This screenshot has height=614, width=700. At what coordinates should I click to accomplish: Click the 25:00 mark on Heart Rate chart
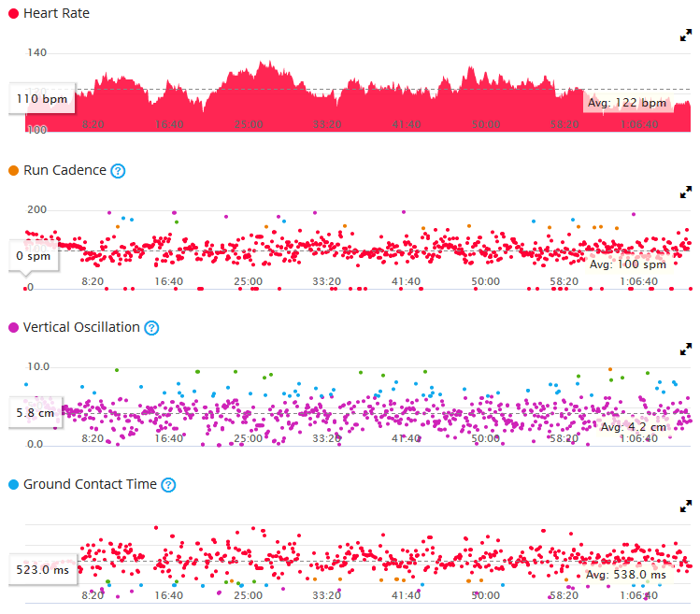(x=249, y=124)
